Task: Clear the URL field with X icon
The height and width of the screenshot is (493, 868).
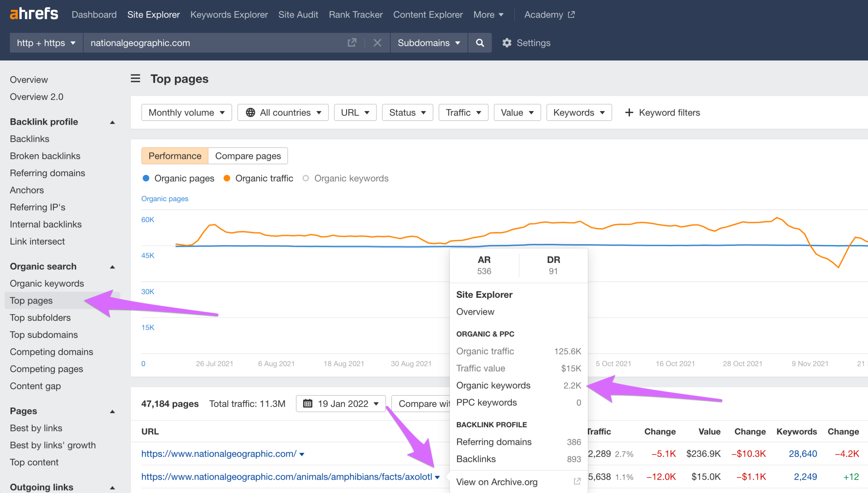Action: pyautogui.click(x=377, y=43)
